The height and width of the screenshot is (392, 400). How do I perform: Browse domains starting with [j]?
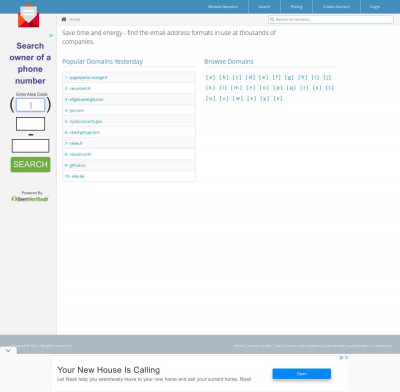tap(327, 77)
